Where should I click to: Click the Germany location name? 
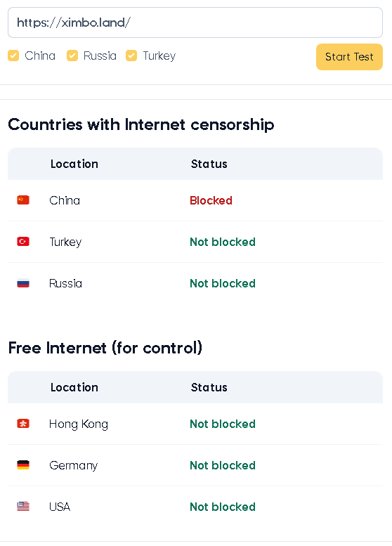[74, 466]
